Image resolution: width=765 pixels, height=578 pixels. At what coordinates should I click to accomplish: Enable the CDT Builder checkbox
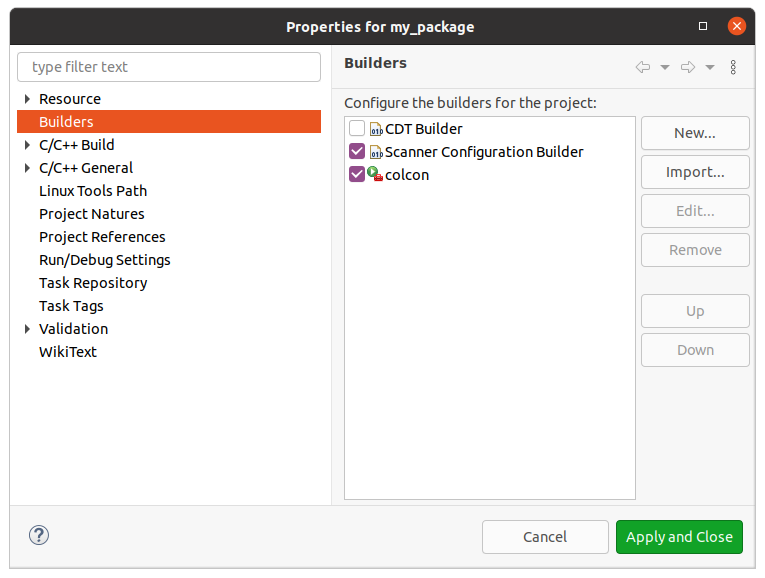pyautogui.click(x=357, y=129)
